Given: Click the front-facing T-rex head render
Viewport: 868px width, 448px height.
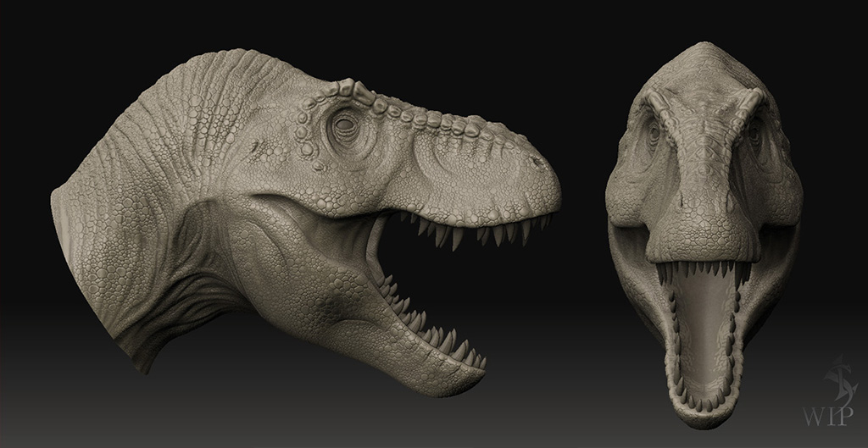Looking at the screenshot, I should [x=704, y=235].
